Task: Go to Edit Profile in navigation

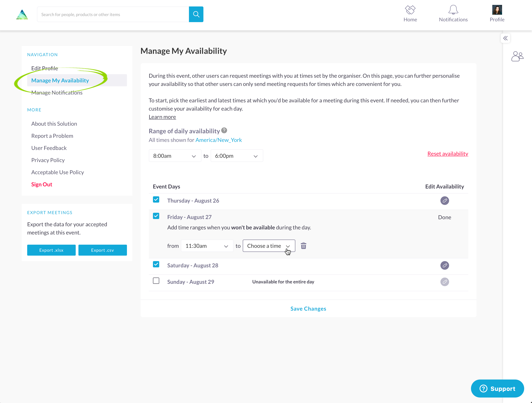Action: point(44,68)
